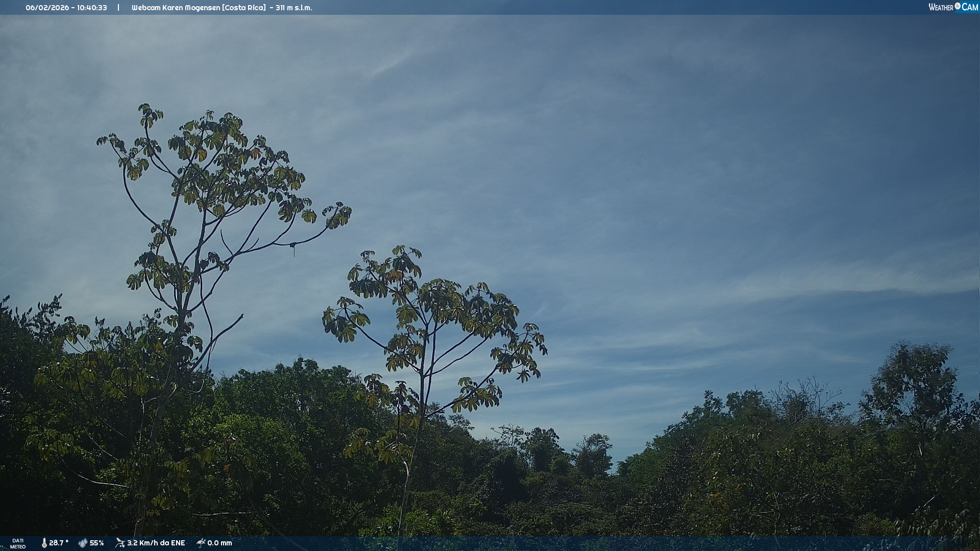
Task: Click the 10:40:33 time display
Action: coord(92,8)
